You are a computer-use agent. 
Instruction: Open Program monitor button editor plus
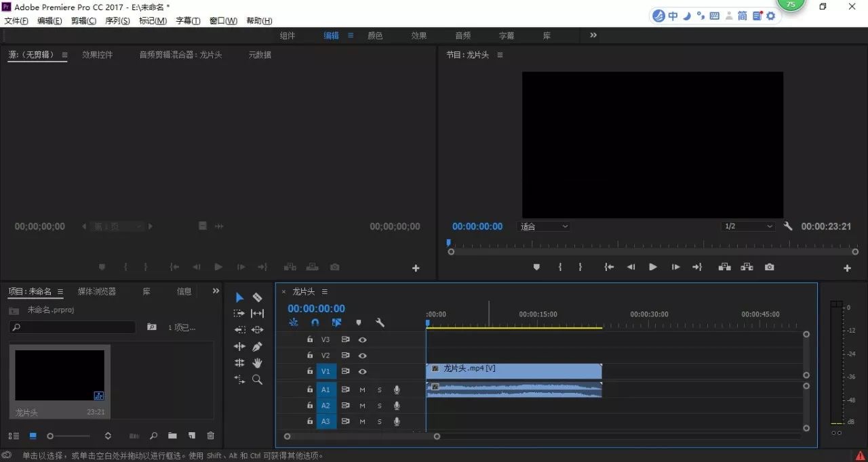coord(847,268)
